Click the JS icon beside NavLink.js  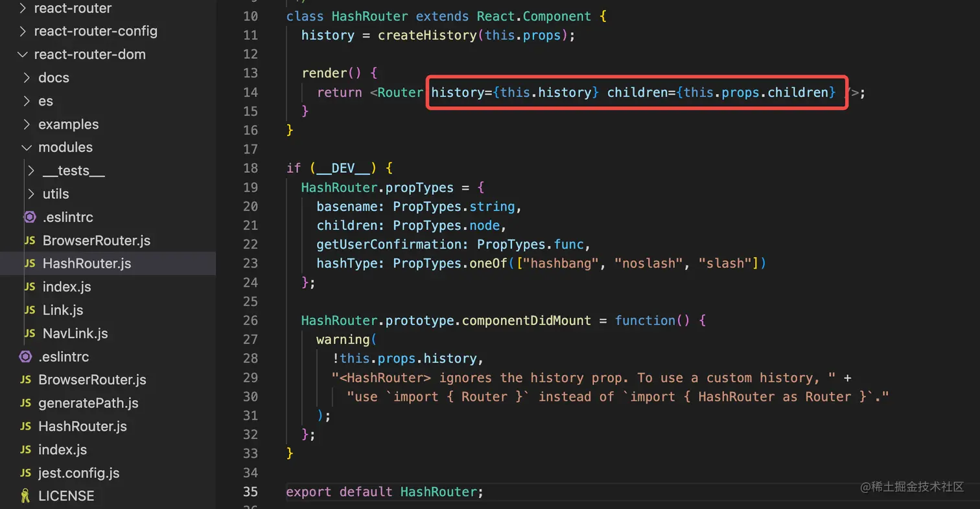tap(30, 334)
